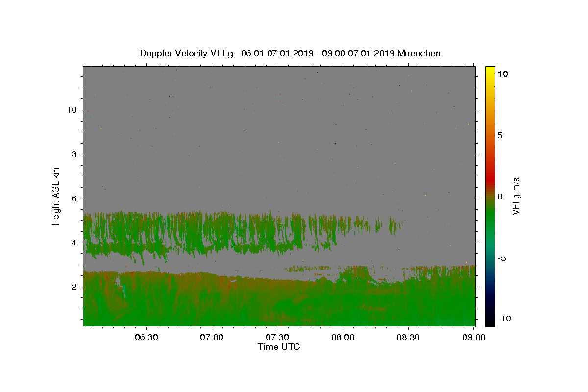The width and height of the screenshot is (588, 392).
Task: Click the 'Time UTC' axis label
Action: pos(279,347)
